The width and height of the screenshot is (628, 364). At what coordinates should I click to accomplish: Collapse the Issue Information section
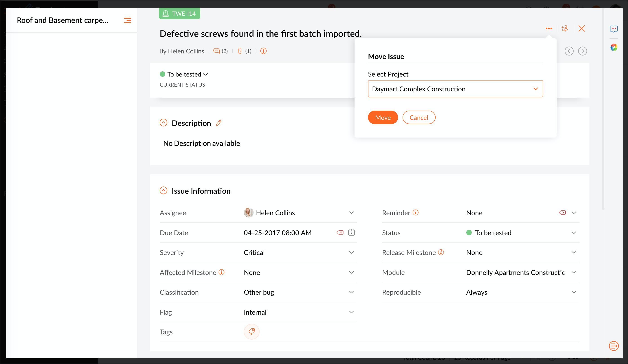tap(163, 191)
